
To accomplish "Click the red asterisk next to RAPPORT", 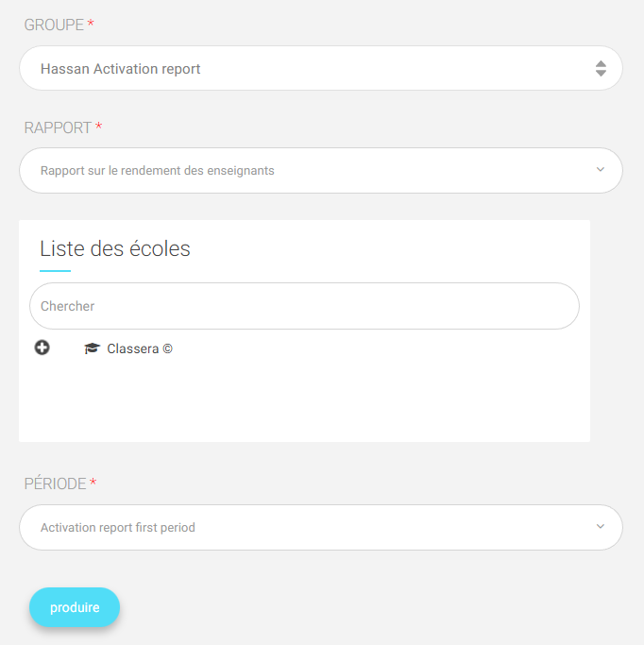I will [x=99, y=126].
